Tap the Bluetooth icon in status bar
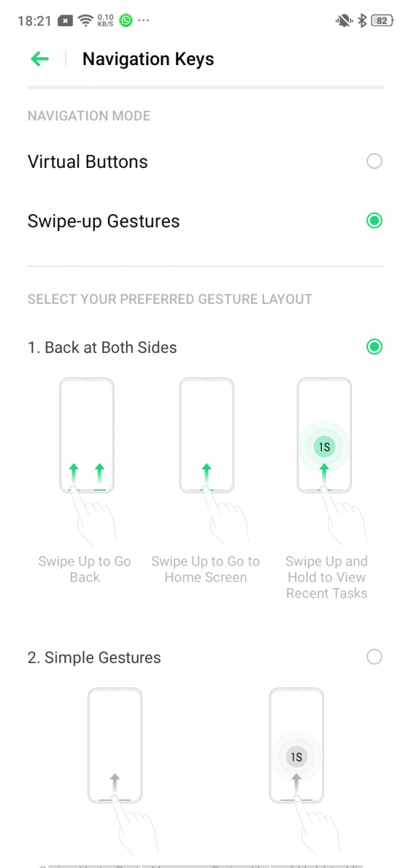Image resolution: width=411 pixels, height=868 pixels. 363,21
